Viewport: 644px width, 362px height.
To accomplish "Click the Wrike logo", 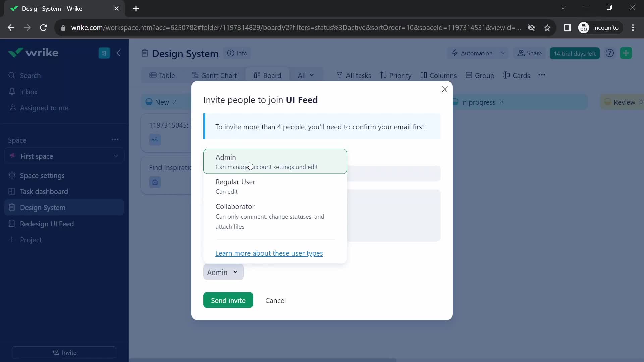I will (x=33, y=53).
